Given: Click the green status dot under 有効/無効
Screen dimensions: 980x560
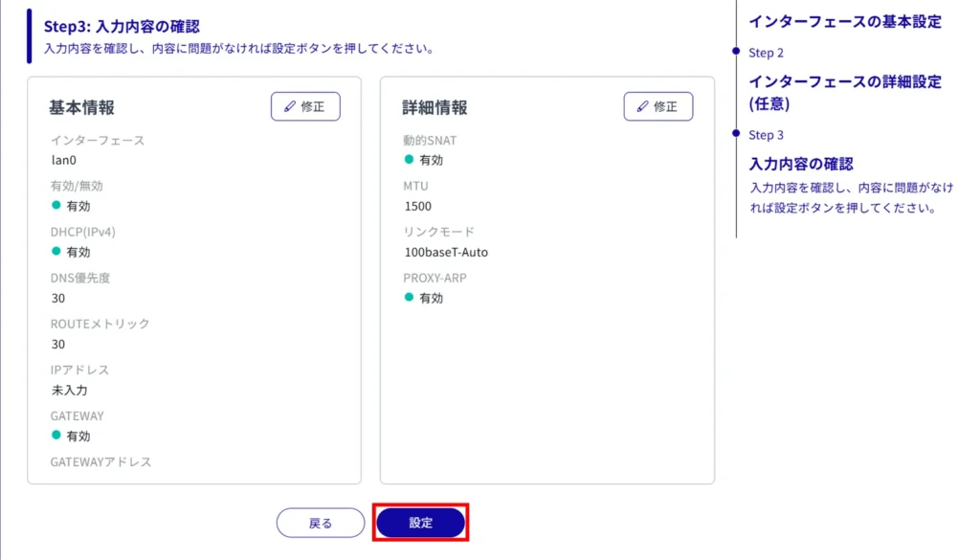Looking at the screenshot, I should [x=56, y=206].
